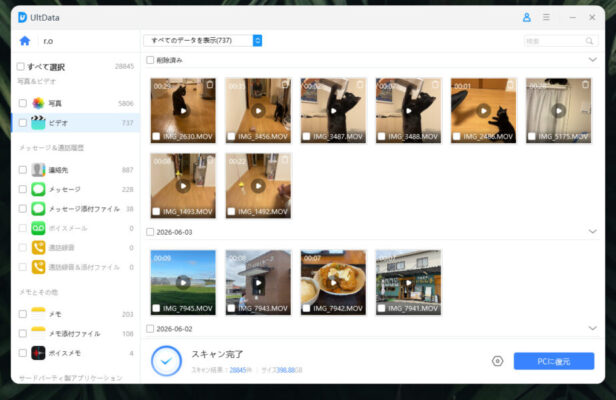
Task: Click the 連絡先 contacts icon
Action: coord(38,170)
